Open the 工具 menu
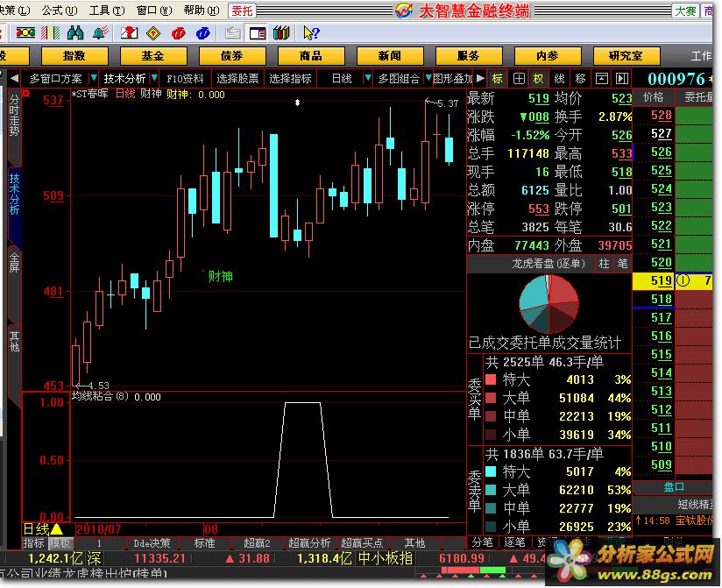The height and width of the screenshot is (588, 722). 107,11
